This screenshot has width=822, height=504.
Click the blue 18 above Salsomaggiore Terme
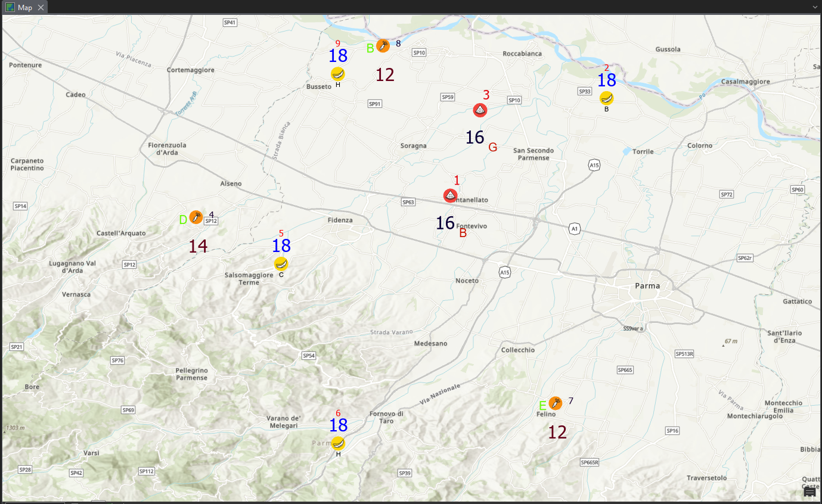tap(280, 245)
